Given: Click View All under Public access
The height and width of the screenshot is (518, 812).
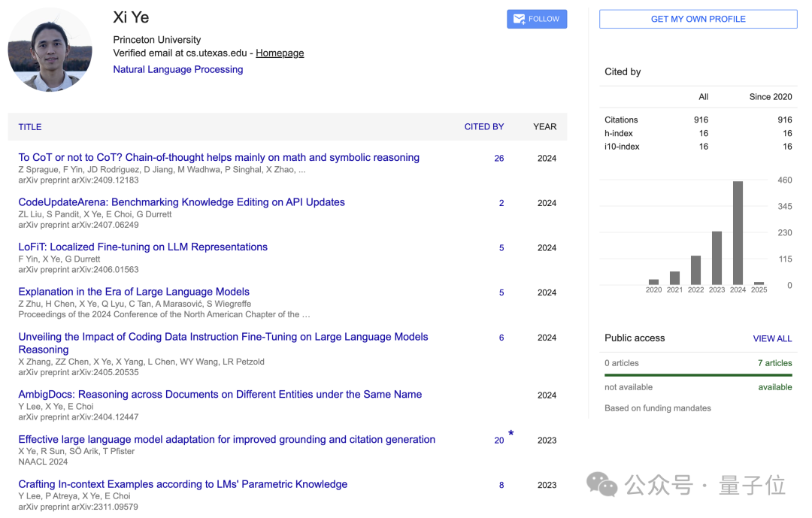Looking at the screenshot, I should coord(772,339).
